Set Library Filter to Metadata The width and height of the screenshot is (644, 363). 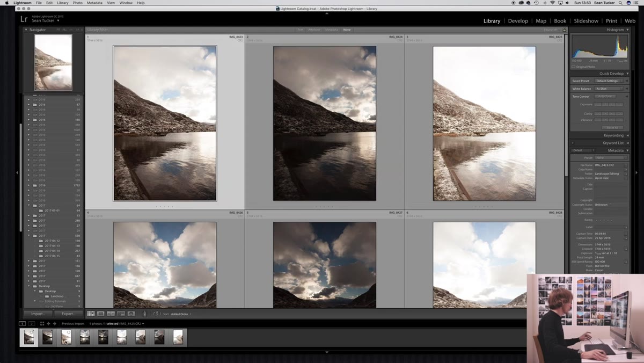coord(332,30)
